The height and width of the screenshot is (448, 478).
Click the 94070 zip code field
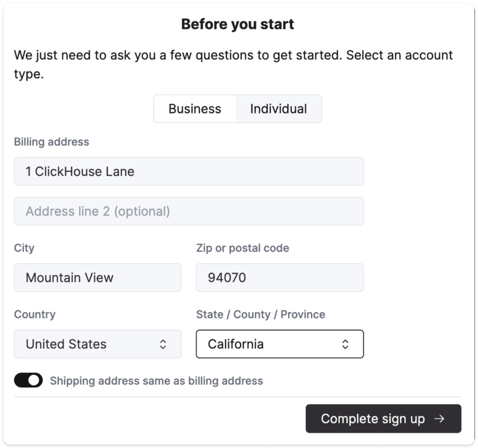click(x=280, y=278)
